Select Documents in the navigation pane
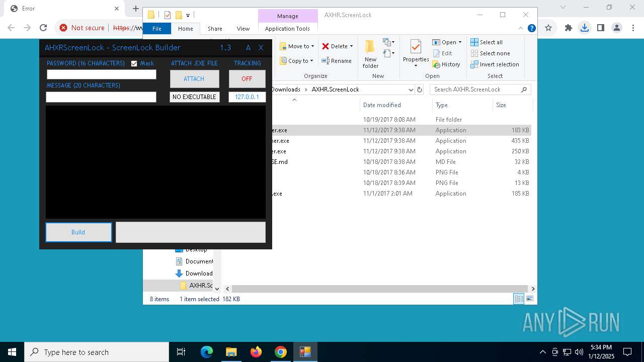644x362 pixels. (194, 261)
